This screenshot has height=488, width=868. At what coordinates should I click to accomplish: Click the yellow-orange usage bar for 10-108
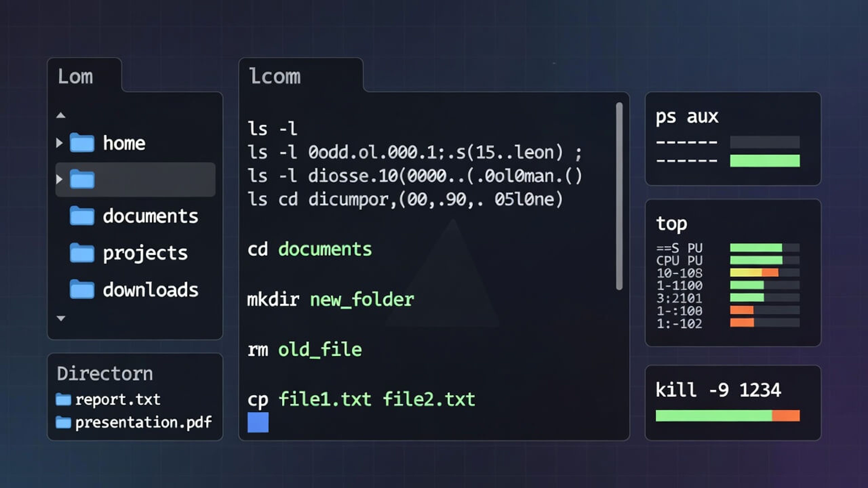[x=754, y=272]
